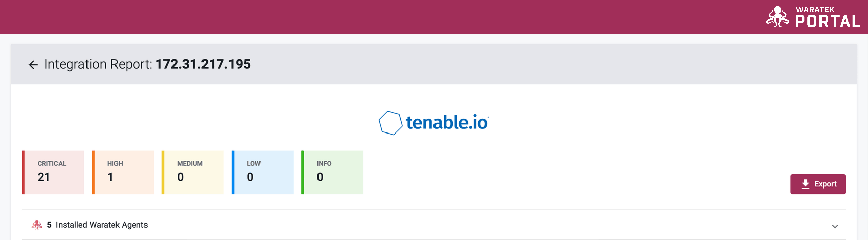Select the Critical severity card
The image size is (868, 240).
53,173
